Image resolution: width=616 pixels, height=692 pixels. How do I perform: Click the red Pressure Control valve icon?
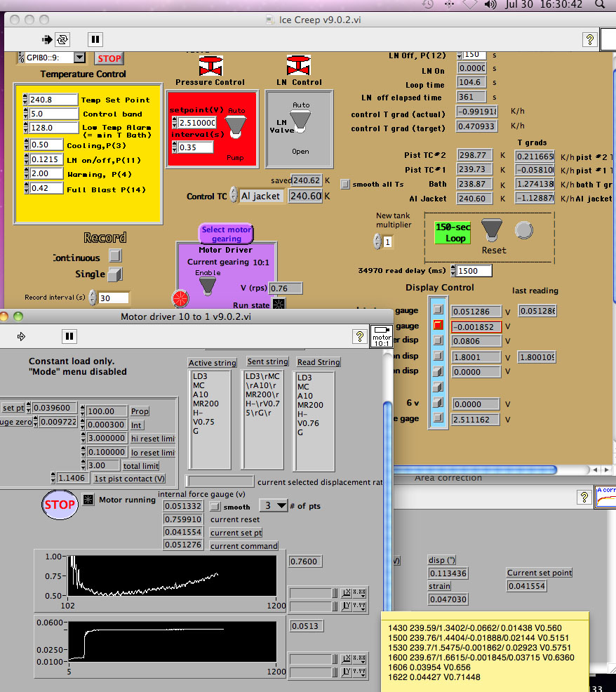click(209, 67)
